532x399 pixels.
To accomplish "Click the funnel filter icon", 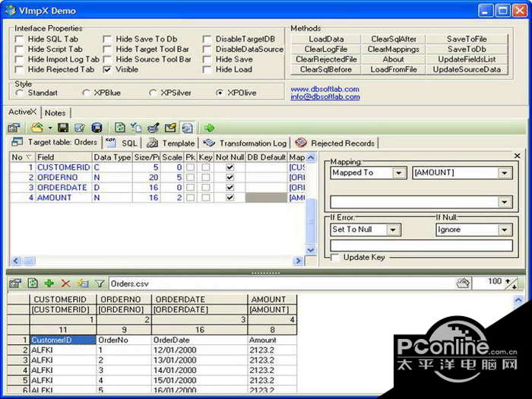I will pos(100,283).
